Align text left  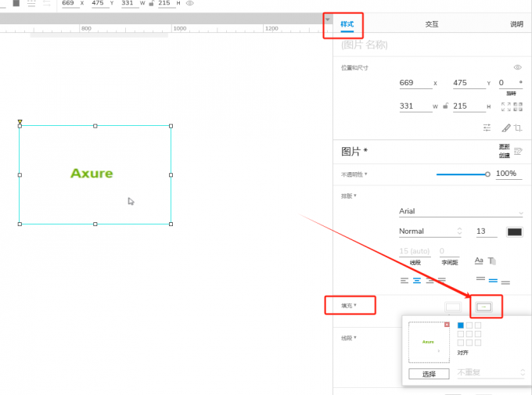coord(404,280)
